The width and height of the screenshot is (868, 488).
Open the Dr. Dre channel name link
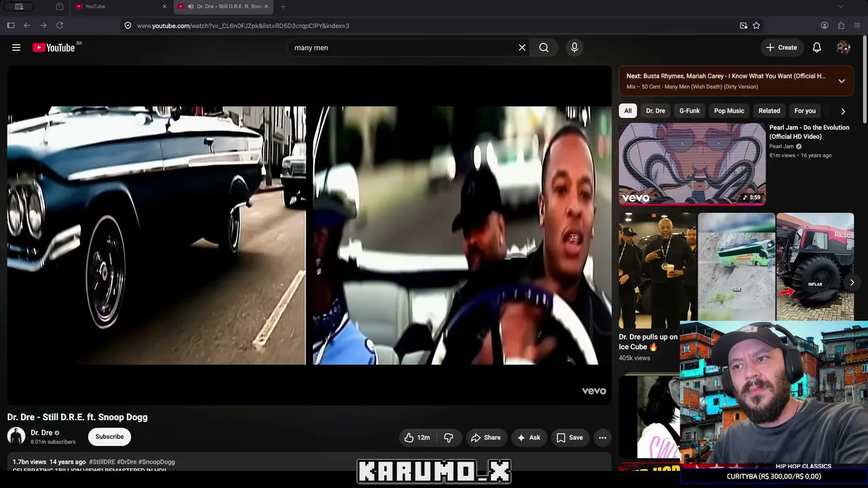pyautogui.click(x=41, y=432)
